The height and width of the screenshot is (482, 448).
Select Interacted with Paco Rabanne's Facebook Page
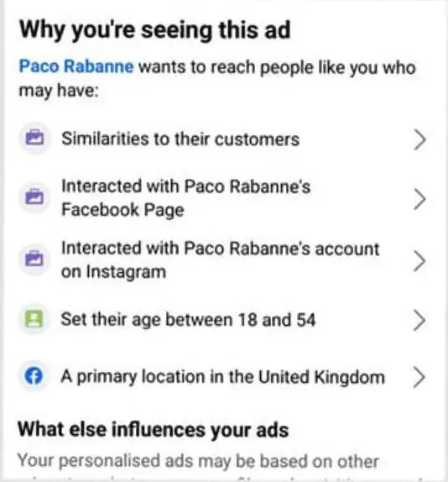pos(186,198)
